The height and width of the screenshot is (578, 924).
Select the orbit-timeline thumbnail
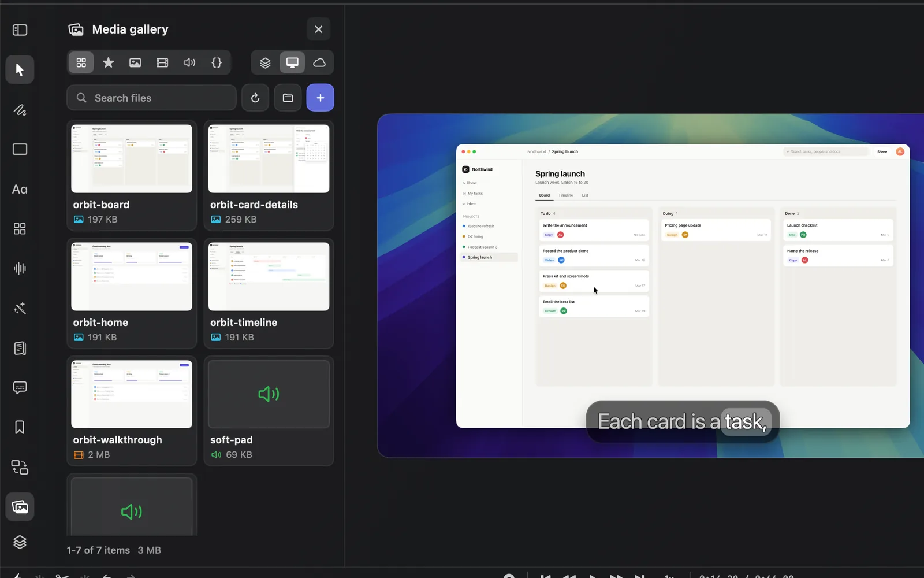click(269, 276)
